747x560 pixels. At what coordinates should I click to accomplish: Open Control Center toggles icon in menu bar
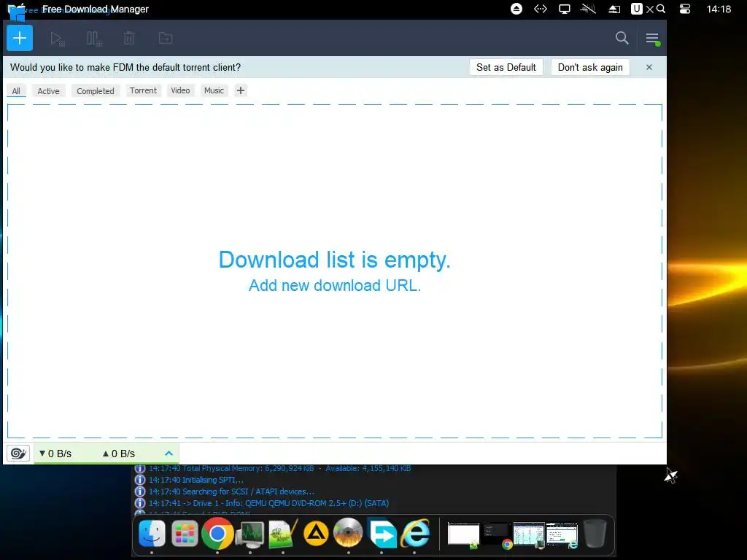[684, 9]
